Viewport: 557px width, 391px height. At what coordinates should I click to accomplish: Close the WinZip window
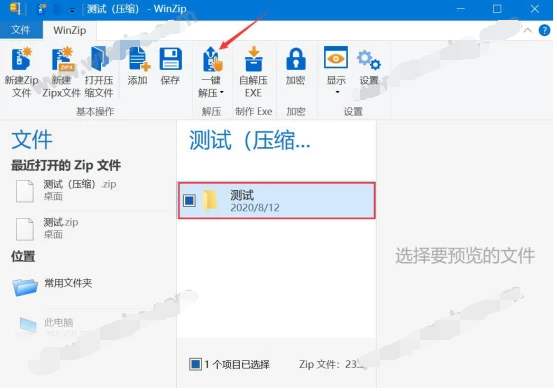tap(535, 9)
